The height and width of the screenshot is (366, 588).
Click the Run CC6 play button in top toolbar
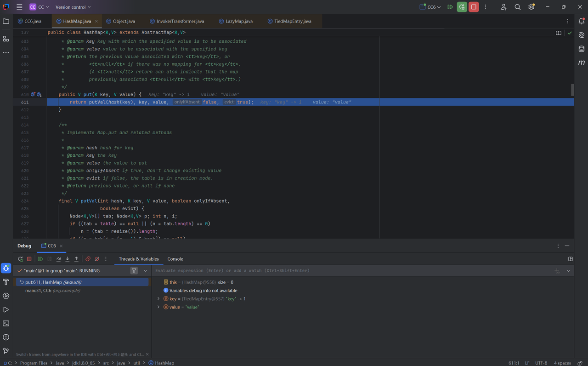[450, 7]
